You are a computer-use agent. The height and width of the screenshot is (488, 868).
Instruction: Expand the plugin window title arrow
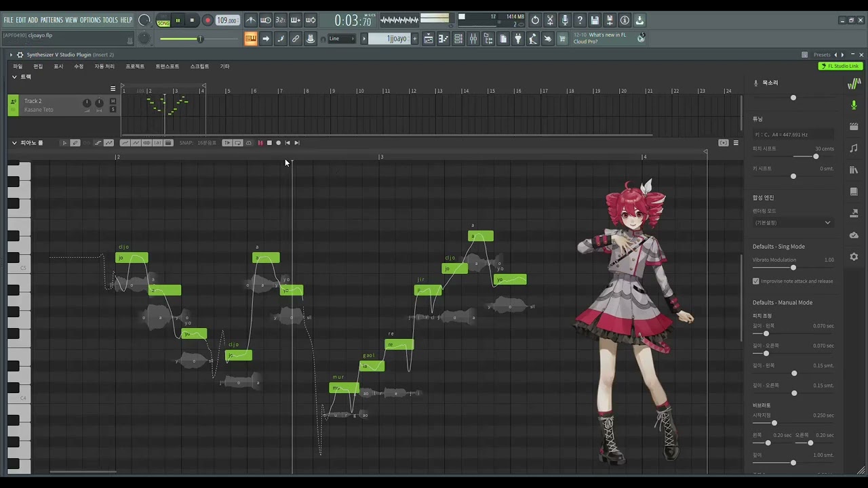click(x=11, y=55)
